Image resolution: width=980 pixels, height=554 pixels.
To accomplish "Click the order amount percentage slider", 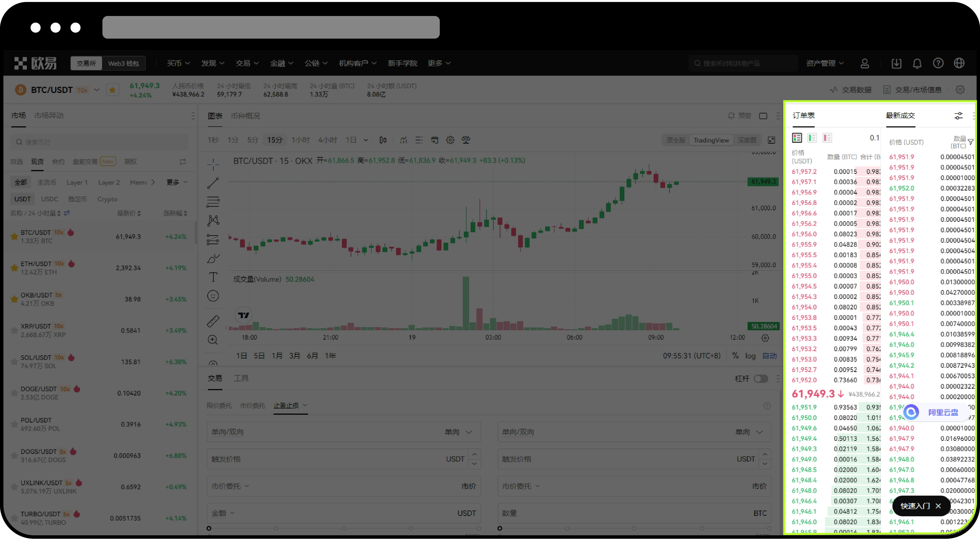I will coord(209,528).
